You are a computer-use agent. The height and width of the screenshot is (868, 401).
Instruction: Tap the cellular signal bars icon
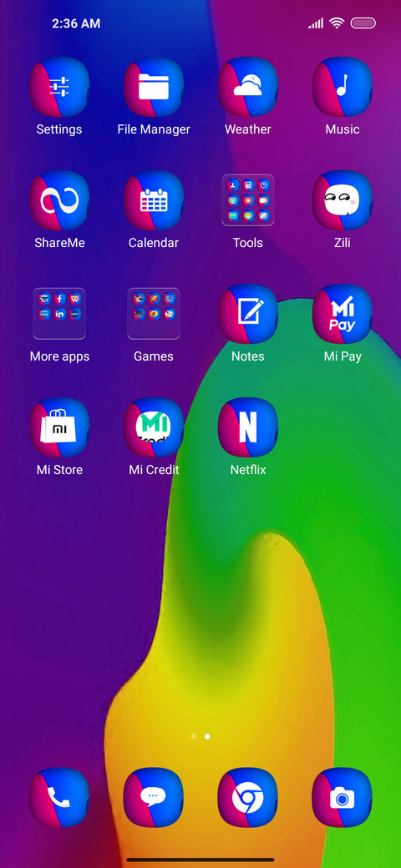[316, 23]
